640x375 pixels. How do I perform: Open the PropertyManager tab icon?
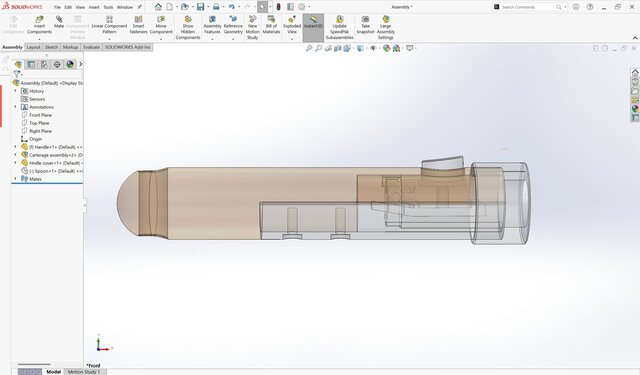click(x=31, y=64)
